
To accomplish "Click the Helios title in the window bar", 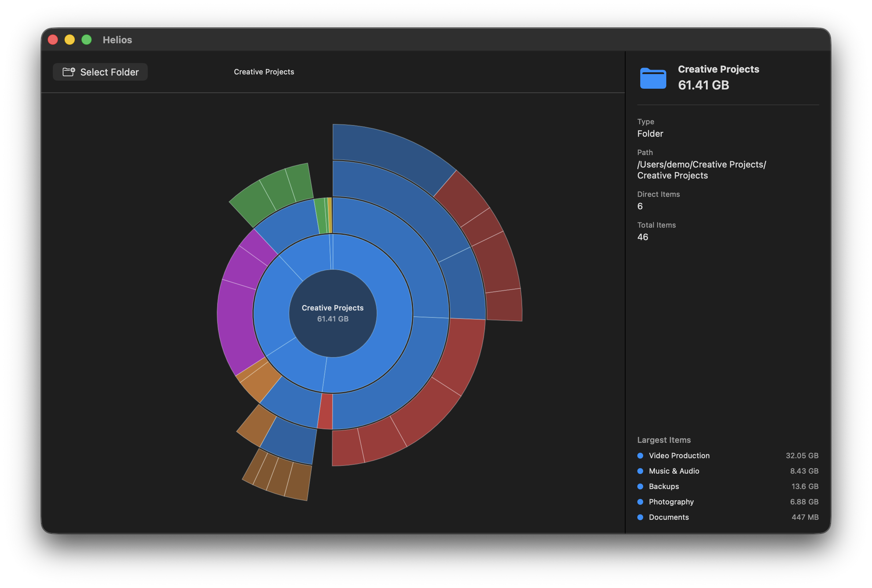I will (x=117, y=40).
